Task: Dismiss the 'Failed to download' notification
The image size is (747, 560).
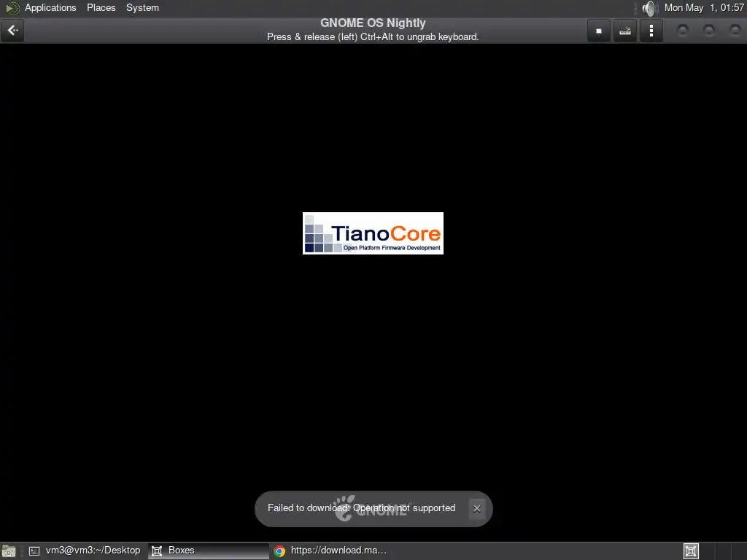Action: pos(477,508)
